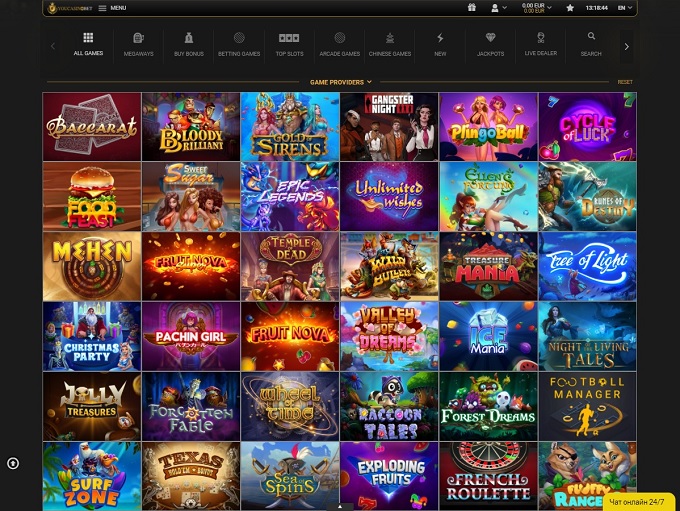680x511 pixels.
Task: Click the Reset filter link
Action: [x=625, y=82]
